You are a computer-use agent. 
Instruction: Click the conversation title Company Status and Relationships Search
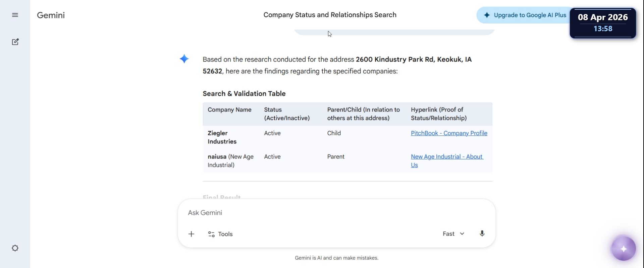[x=330, y=15]
